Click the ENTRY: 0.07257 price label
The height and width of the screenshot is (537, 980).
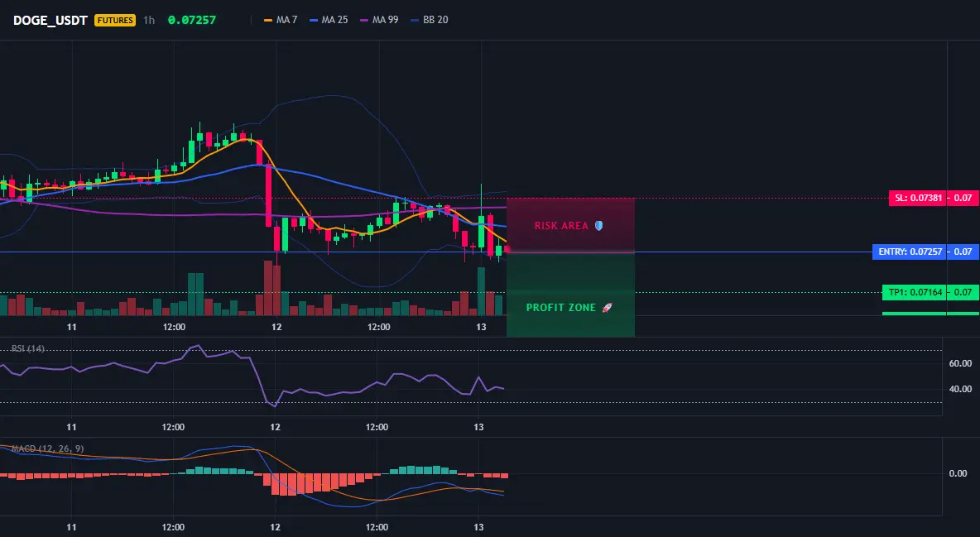pyautogui.click(x=910, y=252)
